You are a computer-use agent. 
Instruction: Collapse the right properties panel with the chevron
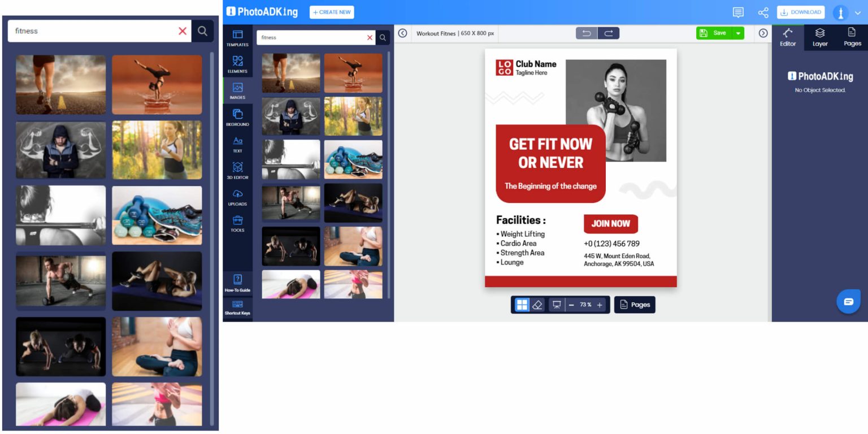click(x=763, y=33)
